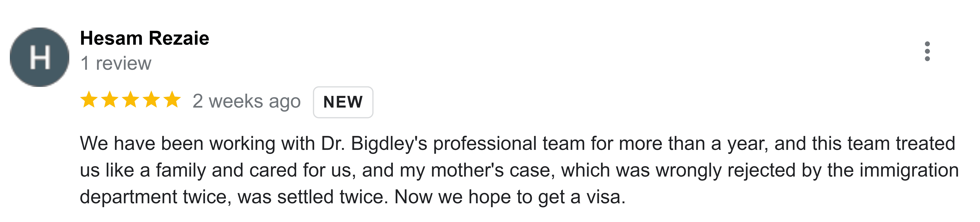Open Hesam Rezaie's reviewer profile name
980x222 pixels.
pyautogui.click(x=144, y=38)
